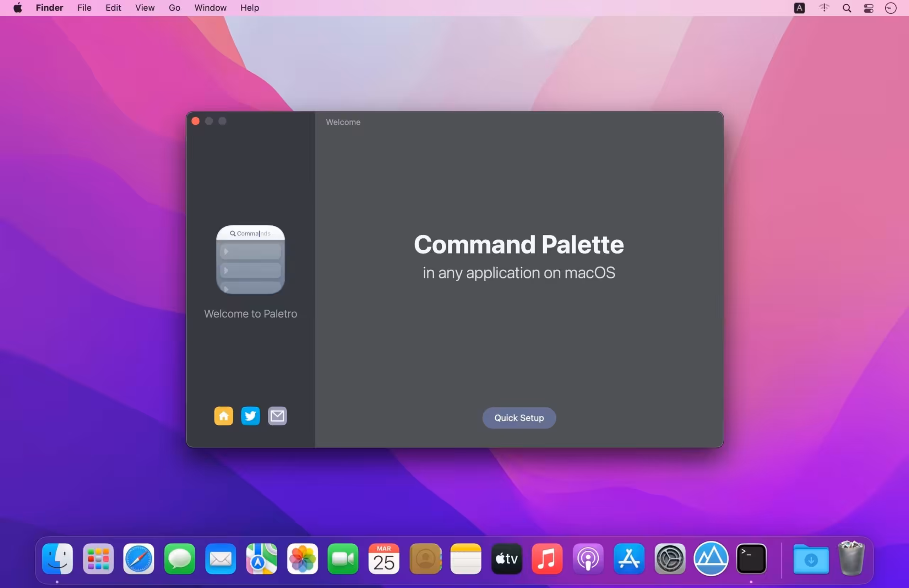Open the Finder menu in menu bar
The width and height of the screenshot is (909, 588).
pyautogui.click(x=49, y=8)
